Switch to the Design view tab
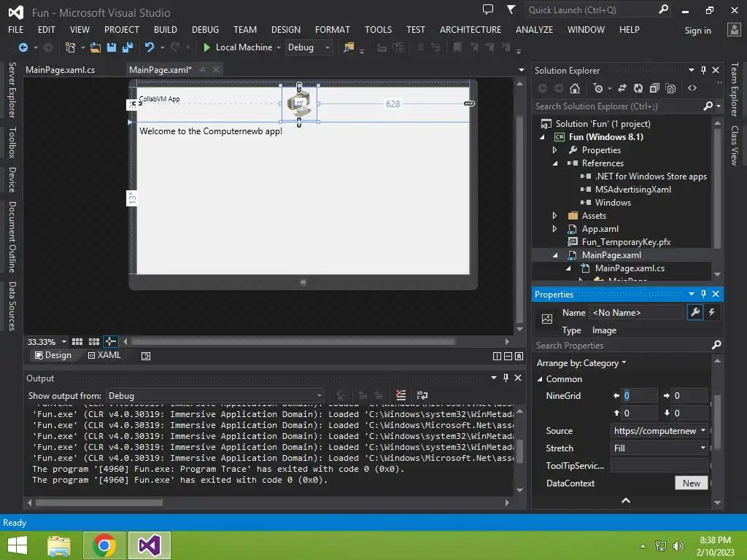Screen dimensions: 747x560 53,355
